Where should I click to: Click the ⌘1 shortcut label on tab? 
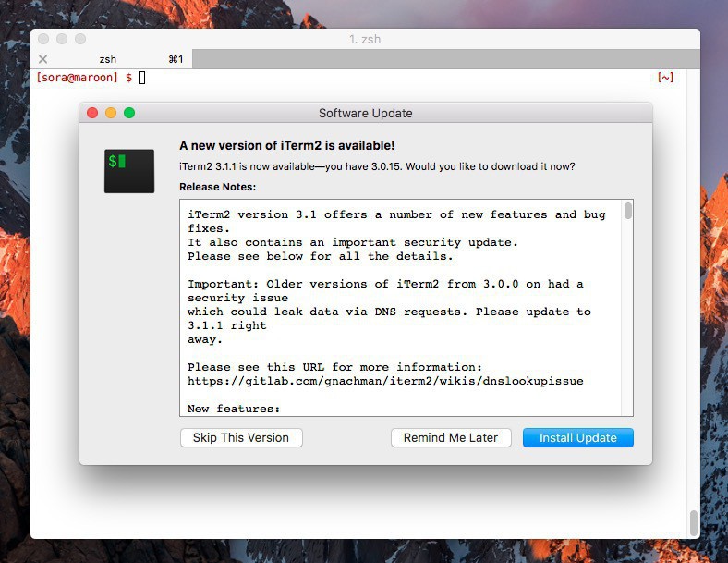tap(176, 59)
